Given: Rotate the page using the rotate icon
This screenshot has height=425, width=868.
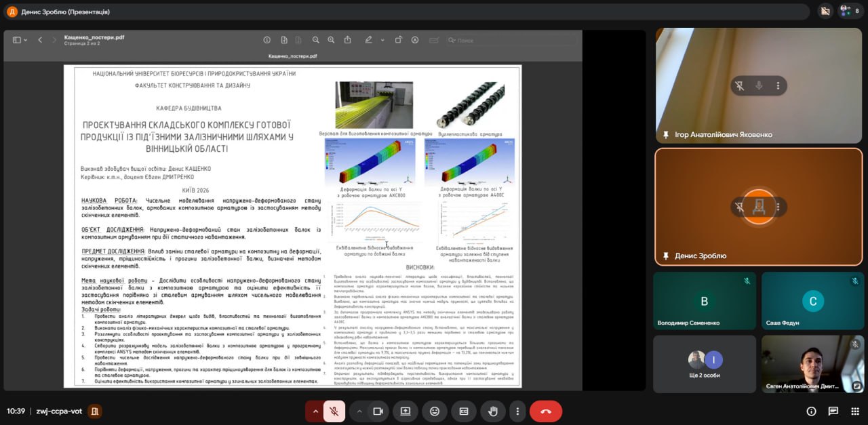Looking at the screenshot, I should point(398,40).
